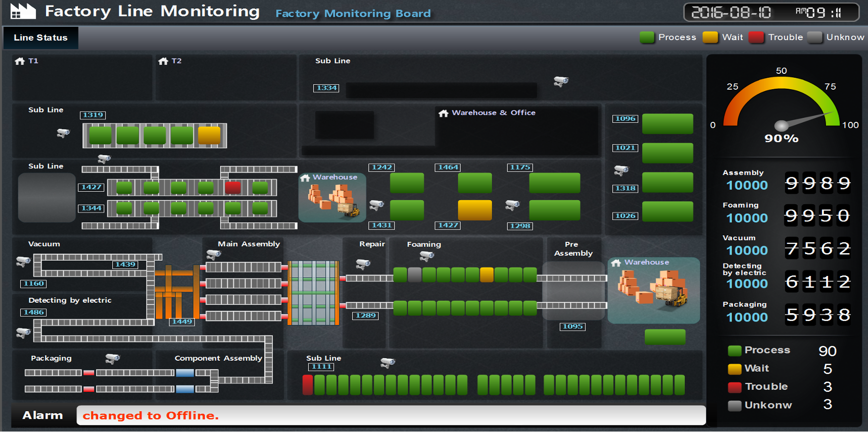Click forklift Warehouse thumbnail beside Pre Assembly

[x=654, y=290]
